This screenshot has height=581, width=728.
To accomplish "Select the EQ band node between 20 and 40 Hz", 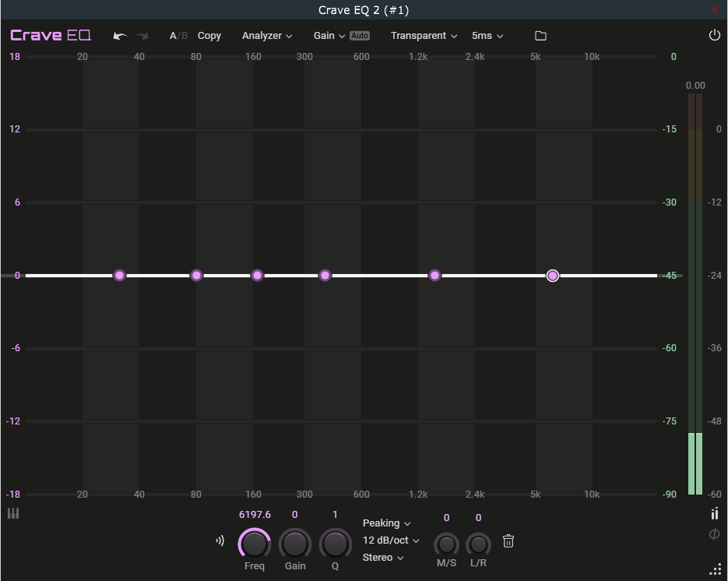I will click(119, 276).
